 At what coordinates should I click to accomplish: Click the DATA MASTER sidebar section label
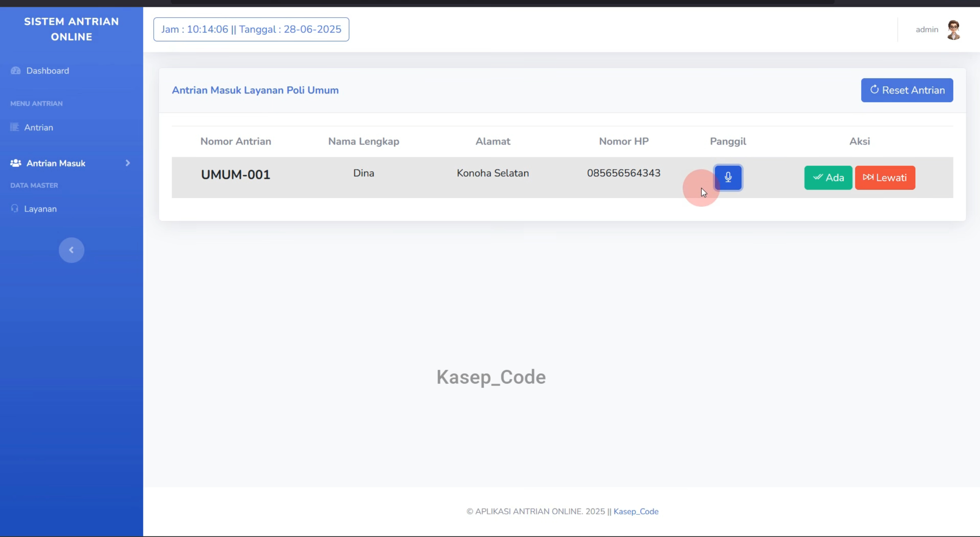[34, 186]
